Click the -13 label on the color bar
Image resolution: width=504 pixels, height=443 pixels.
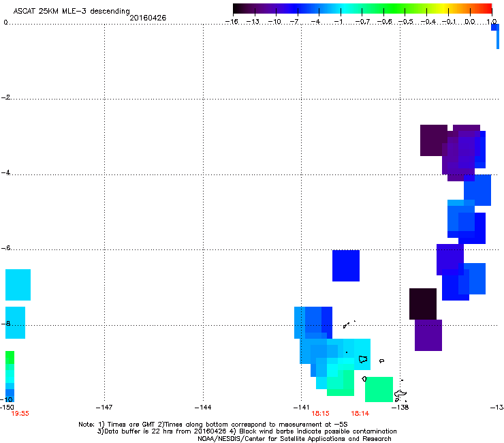click(x=253, y=22)
